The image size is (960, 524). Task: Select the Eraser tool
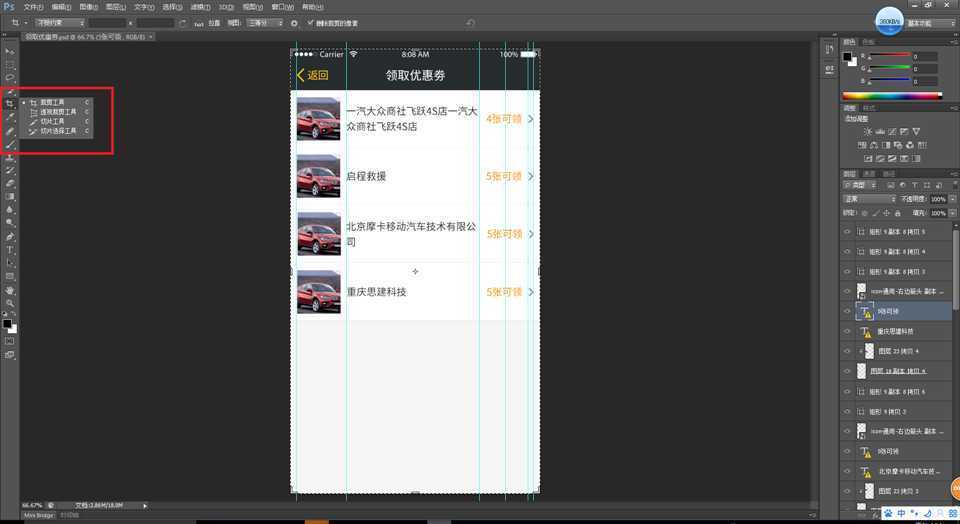(9, 184)
